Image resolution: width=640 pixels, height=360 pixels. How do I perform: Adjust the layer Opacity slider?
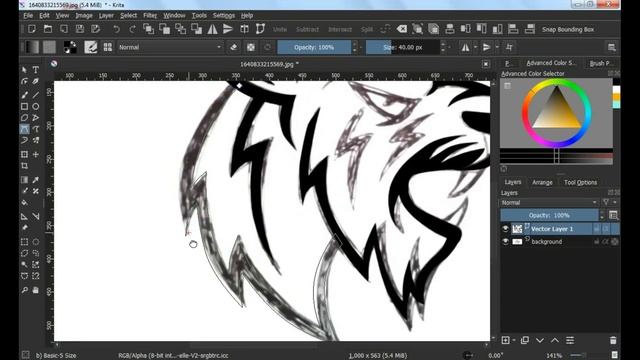pyautogui.click(x=549, y=215)
